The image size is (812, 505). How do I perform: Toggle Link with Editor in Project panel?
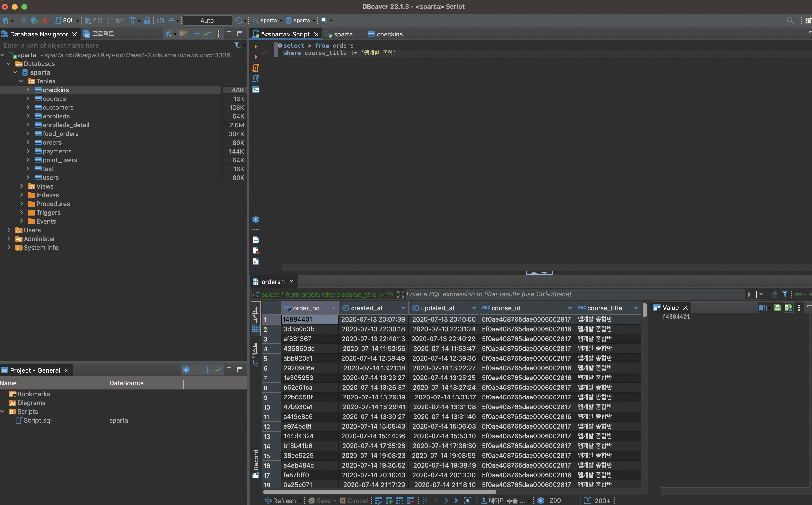[218, 370]
